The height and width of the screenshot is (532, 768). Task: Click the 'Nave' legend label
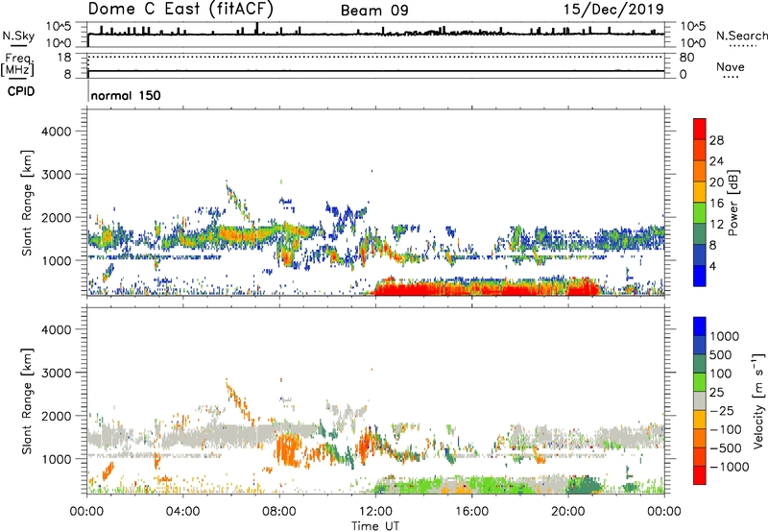tap(731, 66)
